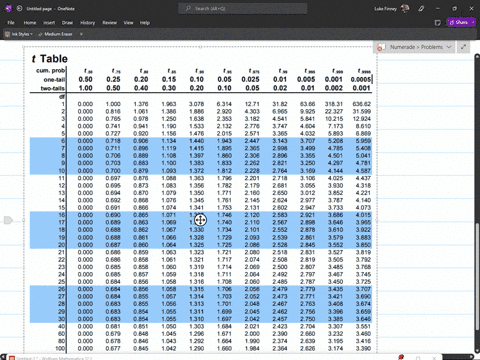This screenshot has width=480, height=360.
Task: Click the back arrow icon beside Untitled page
Action: coord(19,8)
